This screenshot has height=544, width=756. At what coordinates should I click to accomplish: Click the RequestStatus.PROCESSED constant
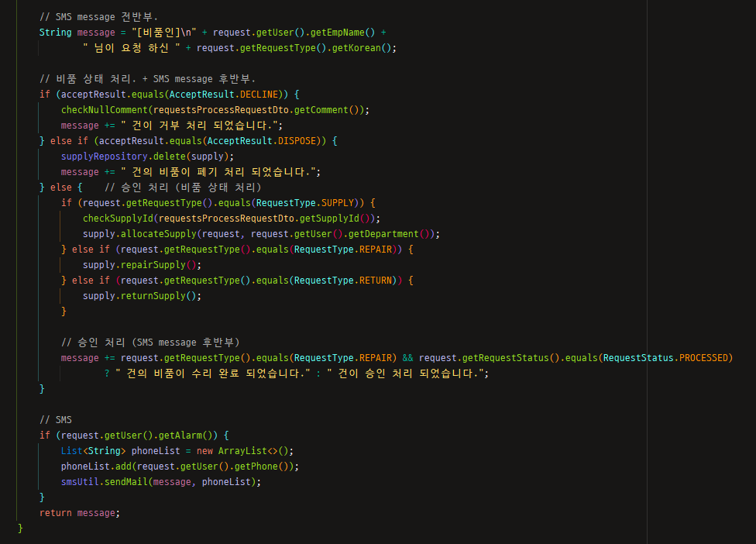[665, 358]
